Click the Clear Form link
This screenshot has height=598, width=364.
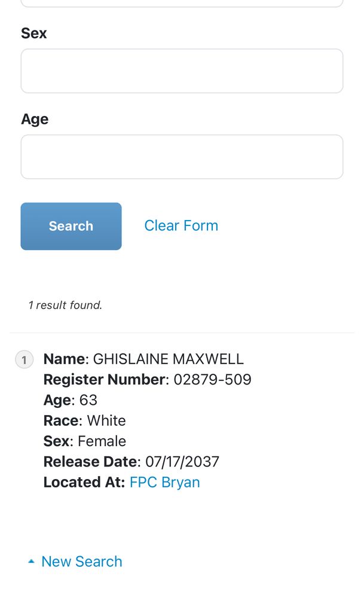(181, 225)
